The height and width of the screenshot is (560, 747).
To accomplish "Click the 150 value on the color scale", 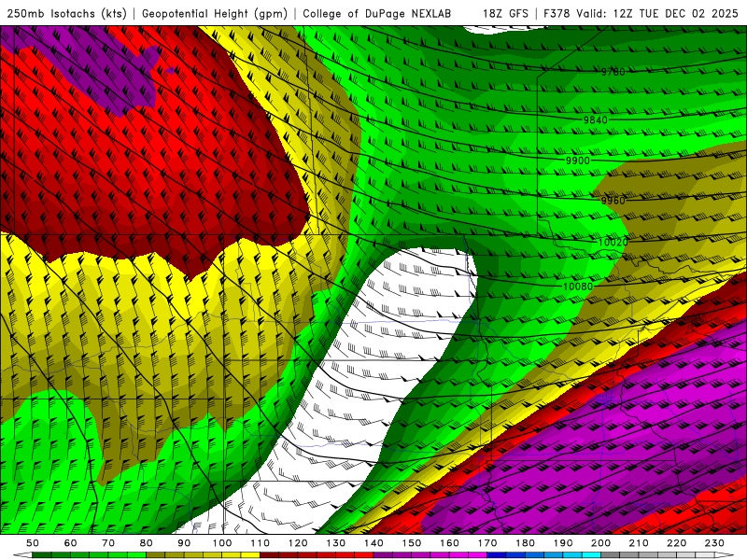I will tap(412, 543).
